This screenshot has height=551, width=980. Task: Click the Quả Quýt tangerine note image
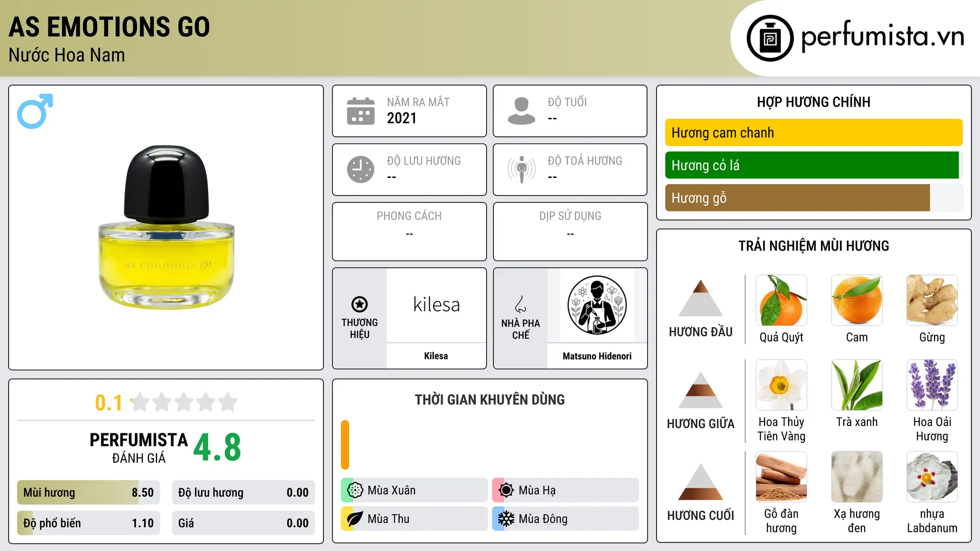(781, 300)
